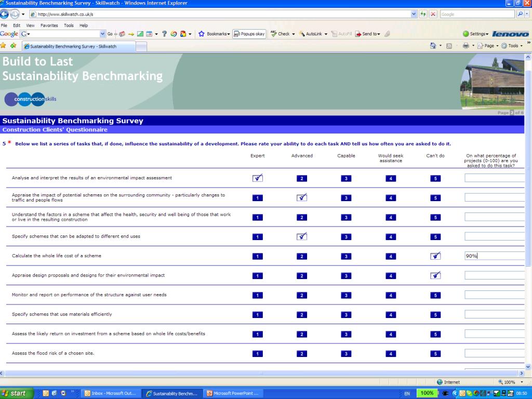Click the AutoLink wand icon
Screen dimensions: 532x399
tap(302, 34)
